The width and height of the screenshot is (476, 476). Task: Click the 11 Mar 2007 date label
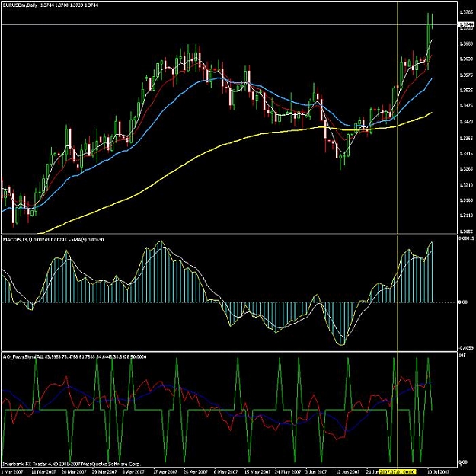coord(43,472)
